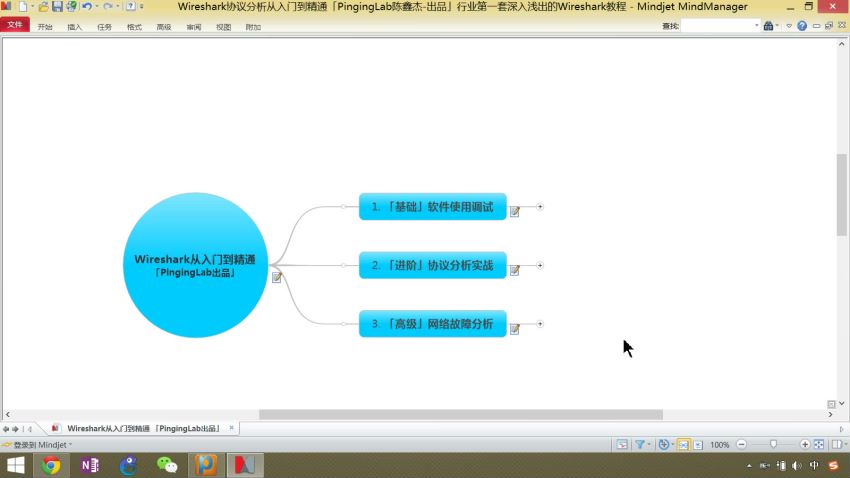Open the new document dropdown arrow
Screen dimensions: 850x478
click(x=33, y=7)
